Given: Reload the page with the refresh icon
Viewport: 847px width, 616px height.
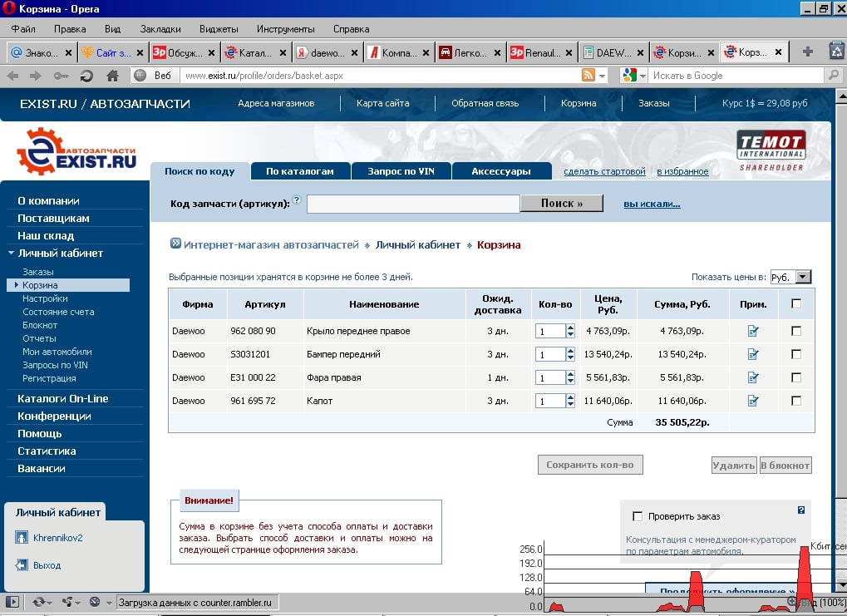Looking at the screenshot, I should pyautogui.click(x=86, y=76).
